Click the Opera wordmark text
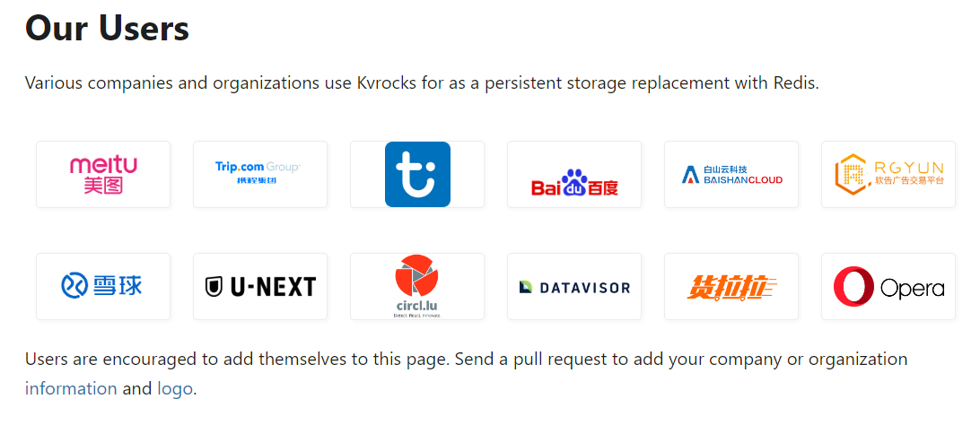Image resolution: width=980 pixels, height=425 pixels. [912, 289]
